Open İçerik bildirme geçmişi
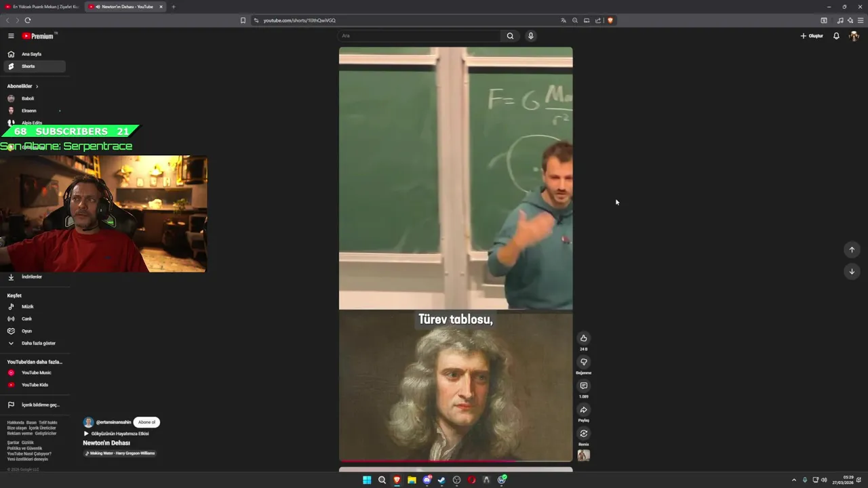This screenshot has width=868, height=488. click(x=34, y=405)
